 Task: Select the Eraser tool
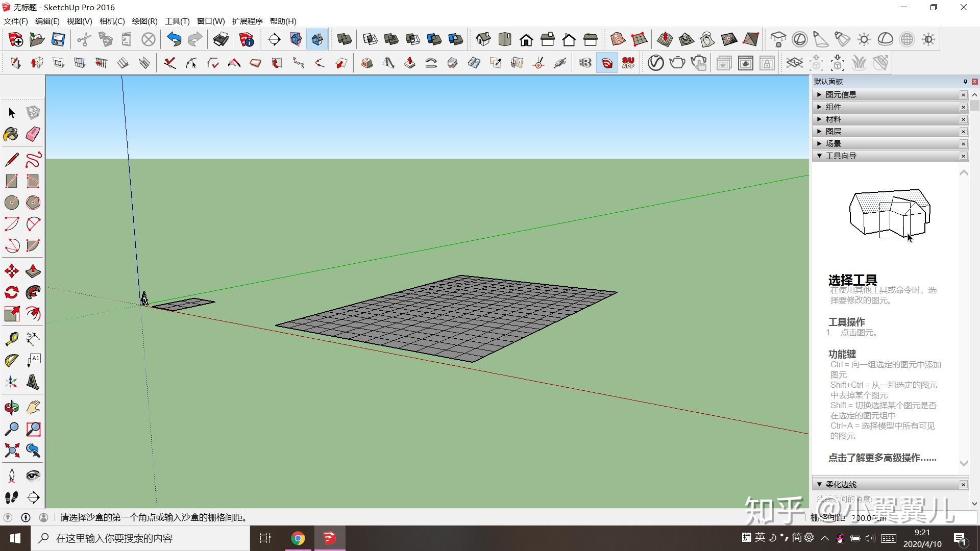[33, 134]
